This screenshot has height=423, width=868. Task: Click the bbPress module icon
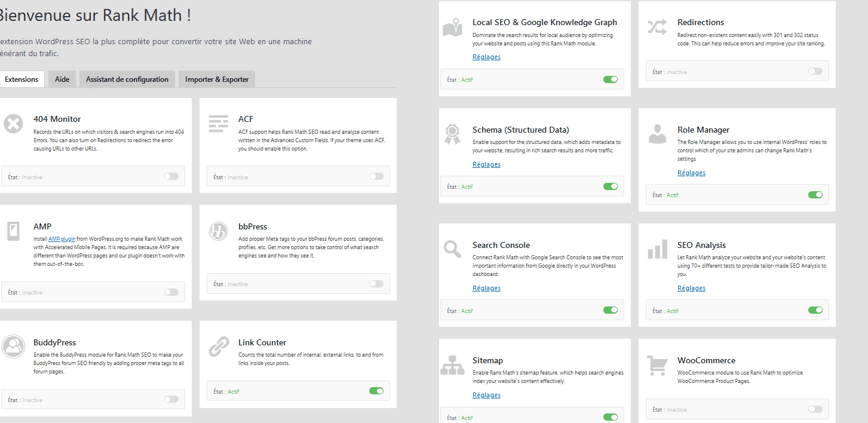217,231
